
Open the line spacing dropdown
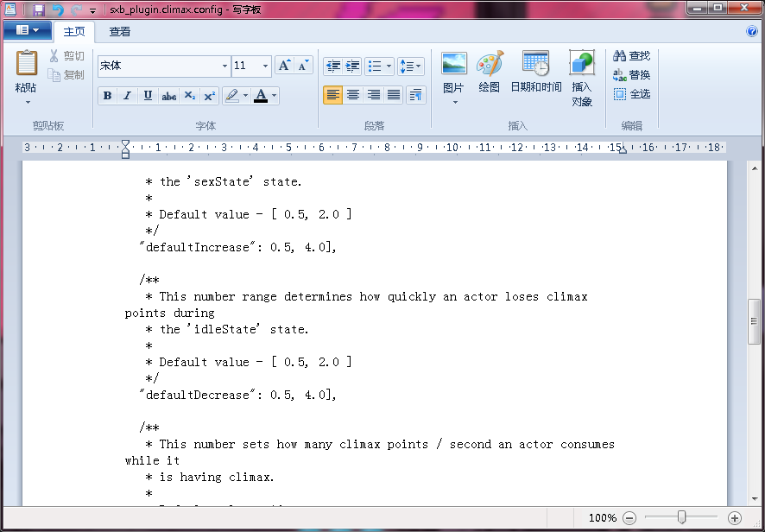tap(410, 66)
